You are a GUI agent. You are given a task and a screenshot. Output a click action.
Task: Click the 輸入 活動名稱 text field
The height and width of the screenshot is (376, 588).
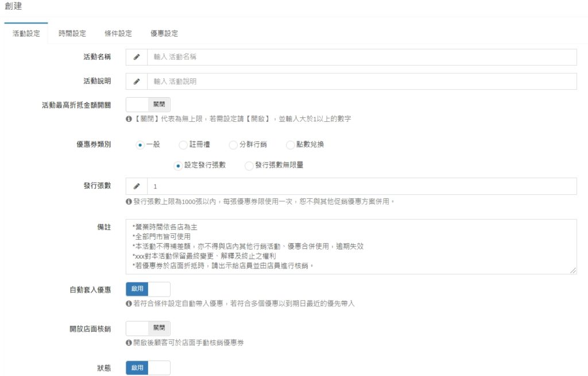[362, 57]
